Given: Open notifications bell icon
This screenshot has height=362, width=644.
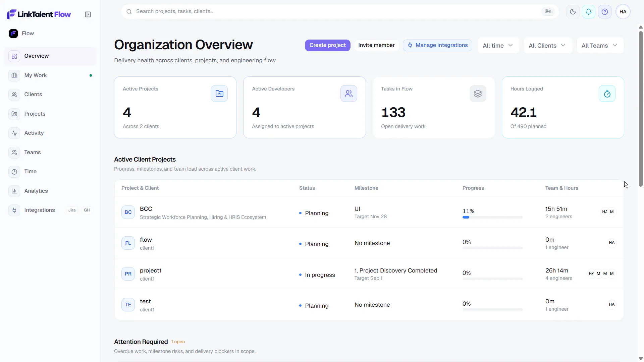Looking at the screenshot, I should click(x=589, y=12).
